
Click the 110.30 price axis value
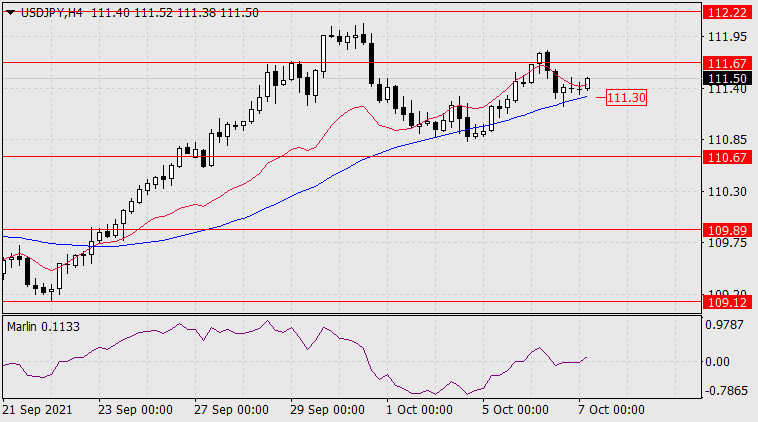pyautogui.click(x=727, y=192)
